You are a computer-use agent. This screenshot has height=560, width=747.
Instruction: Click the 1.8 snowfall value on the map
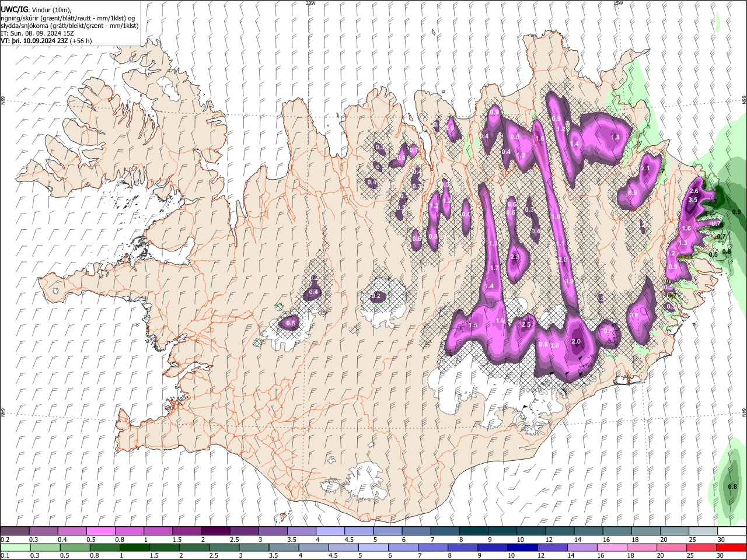click(615, 137)
